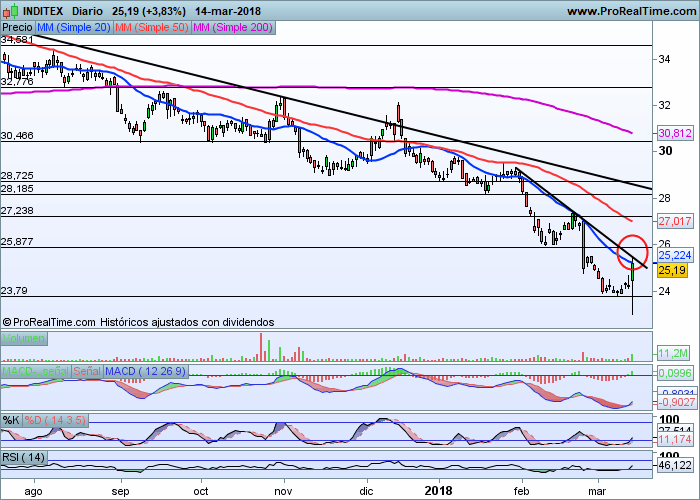
Task: Click the %D ( 14 3 5) label
Action: pyautogui.click(x=55, y=421)
